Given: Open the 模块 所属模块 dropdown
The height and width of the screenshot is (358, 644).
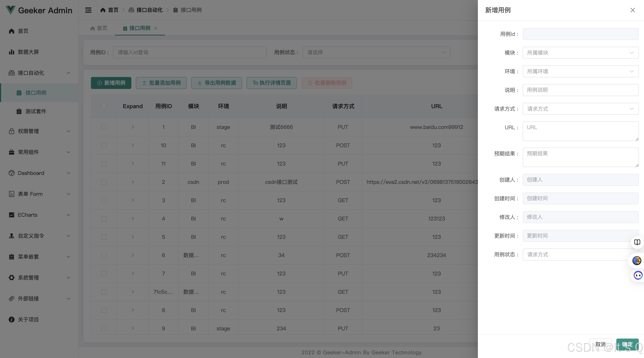Looking at the screenshot, I should [580, 53].
